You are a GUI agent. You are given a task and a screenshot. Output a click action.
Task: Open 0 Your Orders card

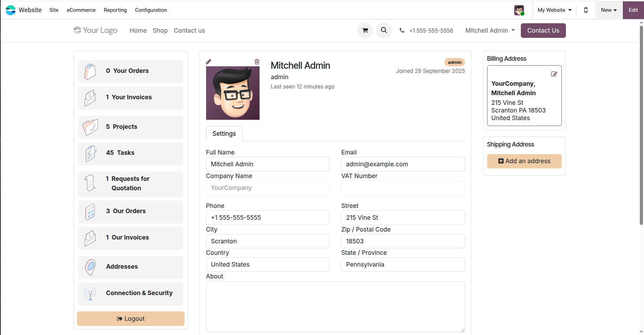131,72
